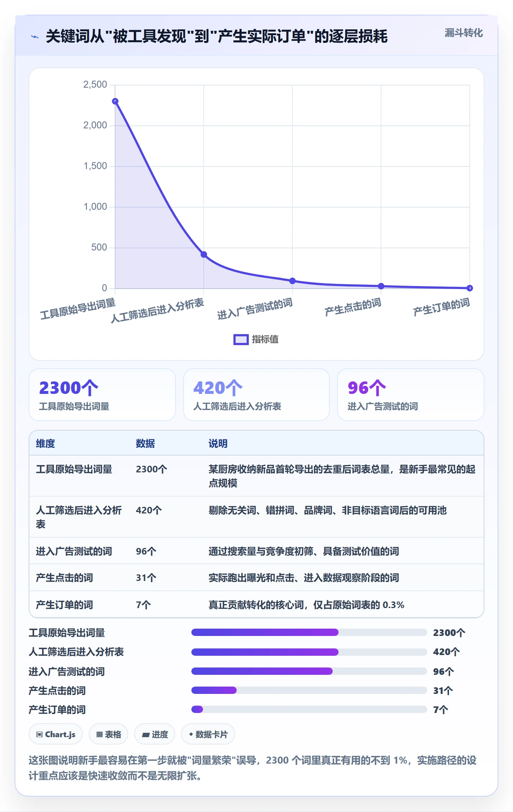
Task: Select the 7个 cell in the table
Action: coord(143,605)
